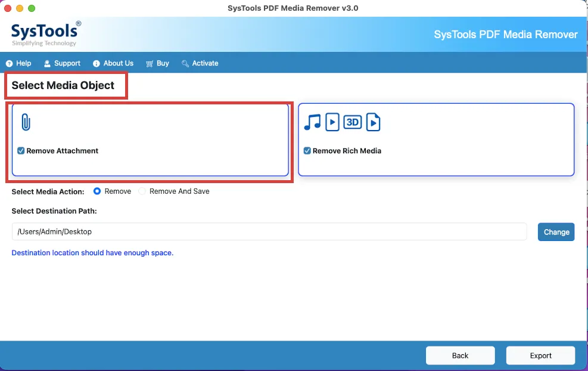Viewport: 588px width, 371px height.
Task: Click the Support person icon
Action: (47, 63)
